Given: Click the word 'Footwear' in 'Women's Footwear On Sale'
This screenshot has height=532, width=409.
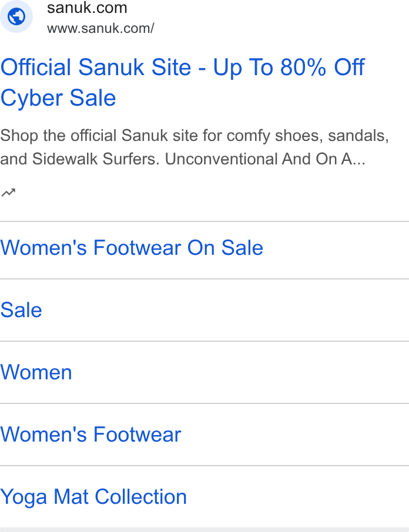Looking at the screenshot, I should click(x=137, y=248).
